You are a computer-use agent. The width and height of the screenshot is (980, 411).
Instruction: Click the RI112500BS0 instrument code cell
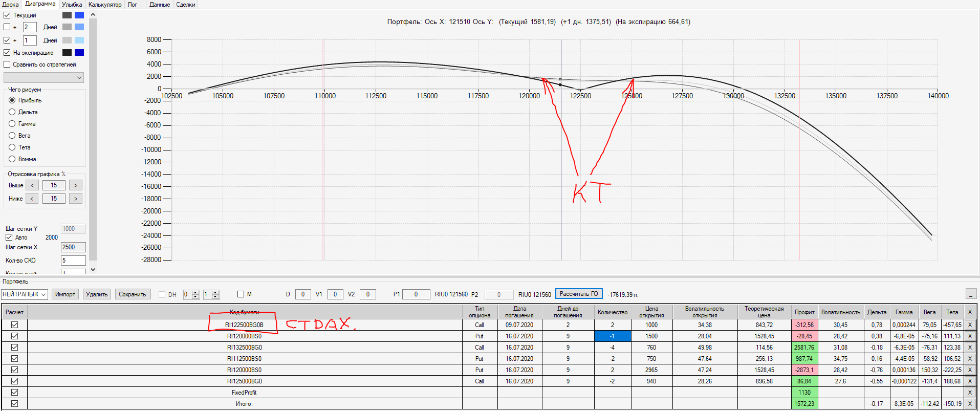(245, 359)
